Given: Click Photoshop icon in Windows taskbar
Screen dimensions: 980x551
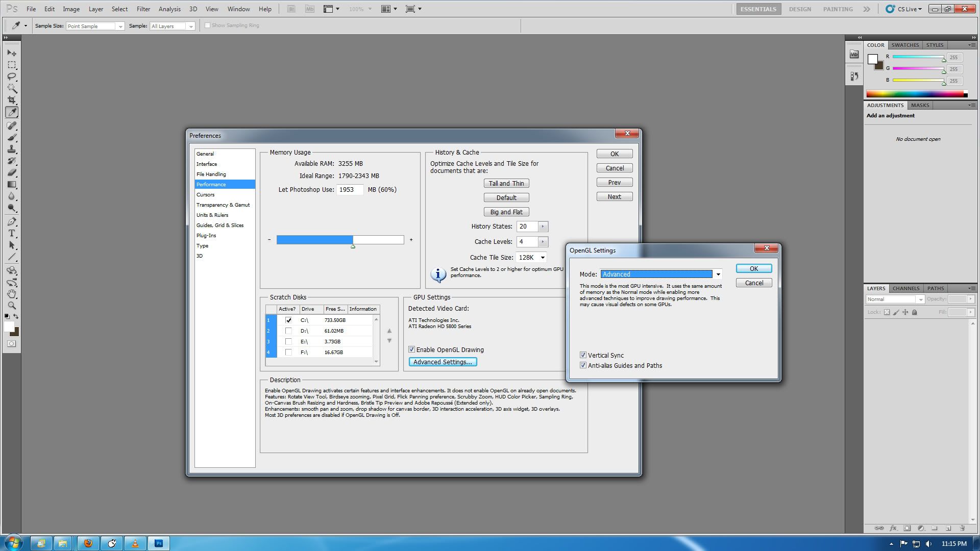Looking at the screenshot, I should coord(159,543).
